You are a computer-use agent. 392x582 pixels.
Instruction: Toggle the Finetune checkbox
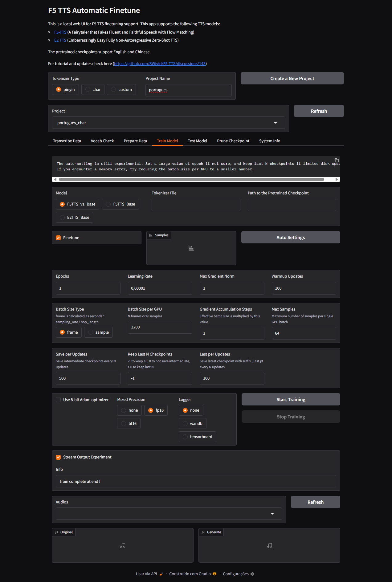(58, 238)
